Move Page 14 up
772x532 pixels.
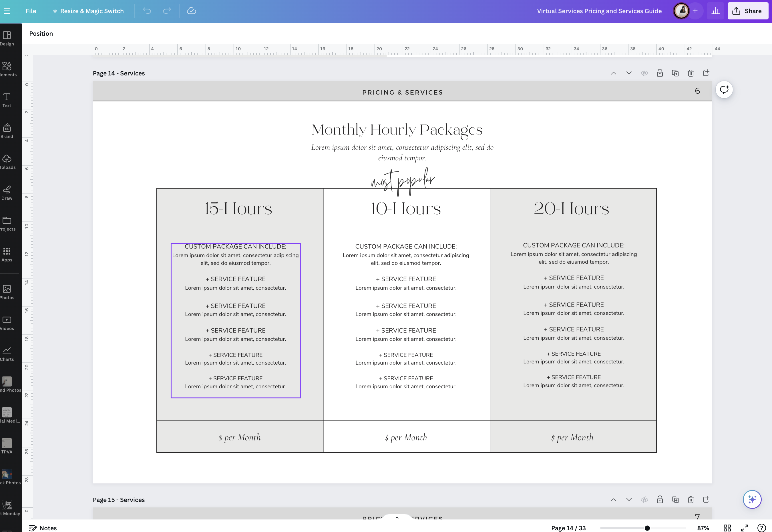point(614,73)
